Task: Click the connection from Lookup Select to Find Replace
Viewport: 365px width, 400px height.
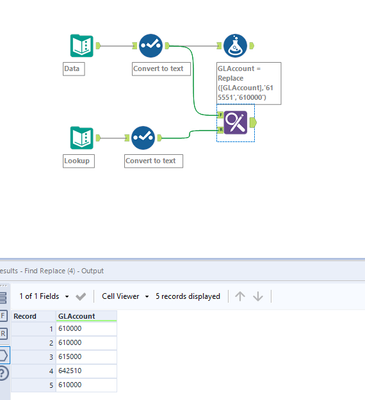Action: [x=189, y=134]
